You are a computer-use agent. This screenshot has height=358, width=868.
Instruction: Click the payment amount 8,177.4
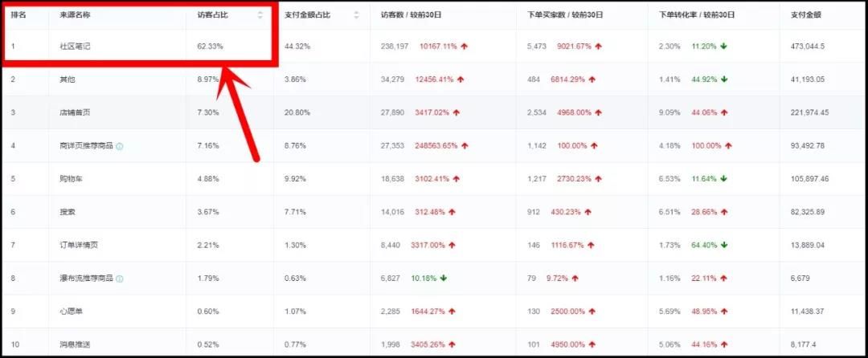803,344
